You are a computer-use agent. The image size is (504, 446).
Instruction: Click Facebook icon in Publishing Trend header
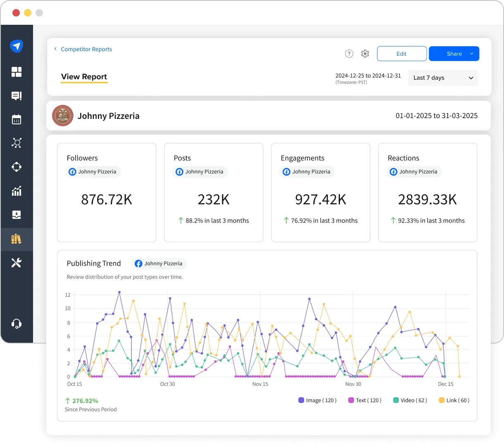point(138,263)
